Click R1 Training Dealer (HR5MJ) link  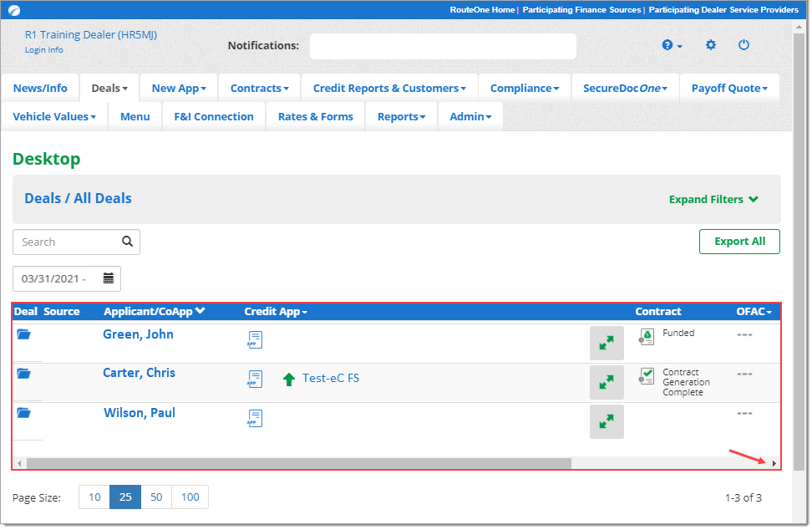coord(91,35)
